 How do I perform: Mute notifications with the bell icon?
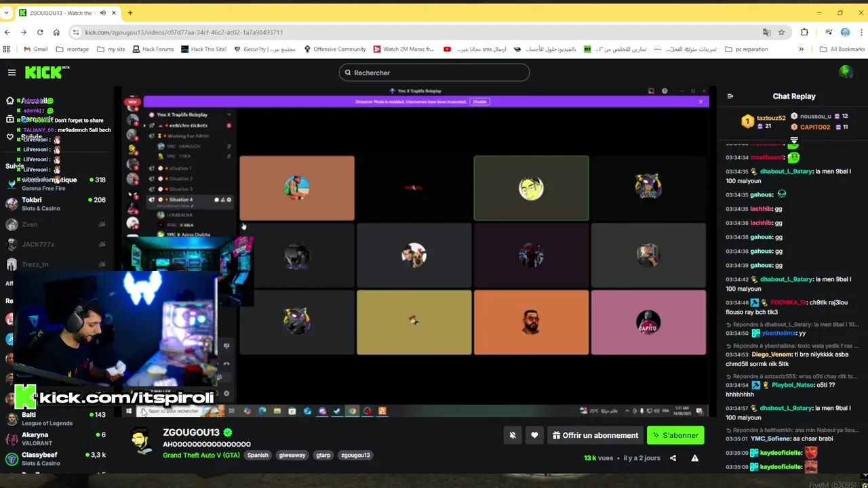tap(513, 435)
